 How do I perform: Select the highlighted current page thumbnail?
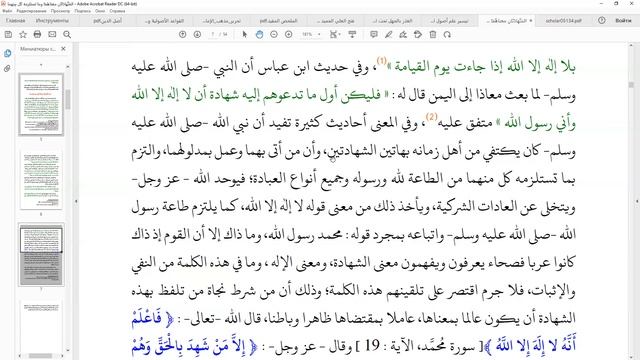coord(41,254)
